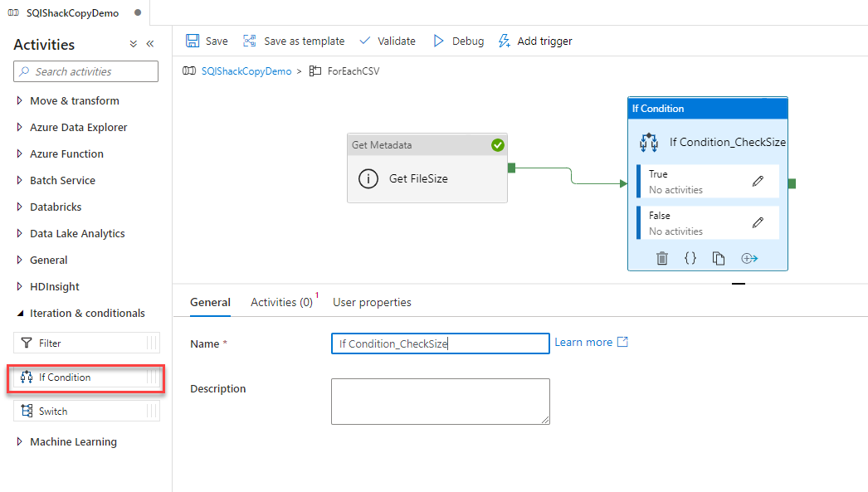The image size is (868, 492).
Task: Click the clone copy icon on If Condition
Action: [719, 258]
